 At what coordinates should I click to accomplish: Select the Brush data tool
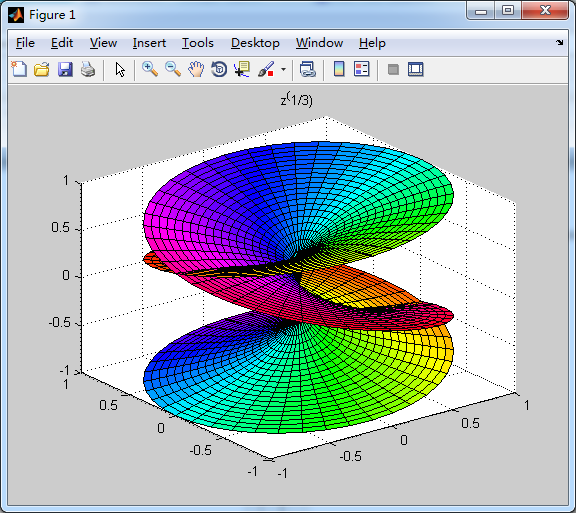(x=266, y=69)
